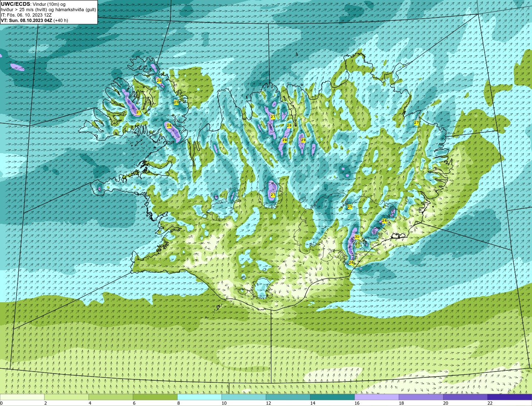Viewport: 532px width, 406px height.
Task: Click the scale tick label '14'
Action: [313, 403]
